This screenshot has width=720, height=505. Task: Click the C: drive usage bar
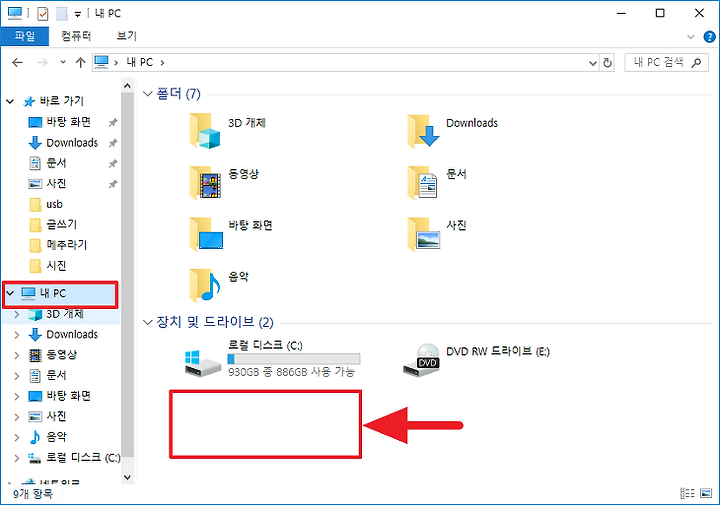[x=294, y=359]
